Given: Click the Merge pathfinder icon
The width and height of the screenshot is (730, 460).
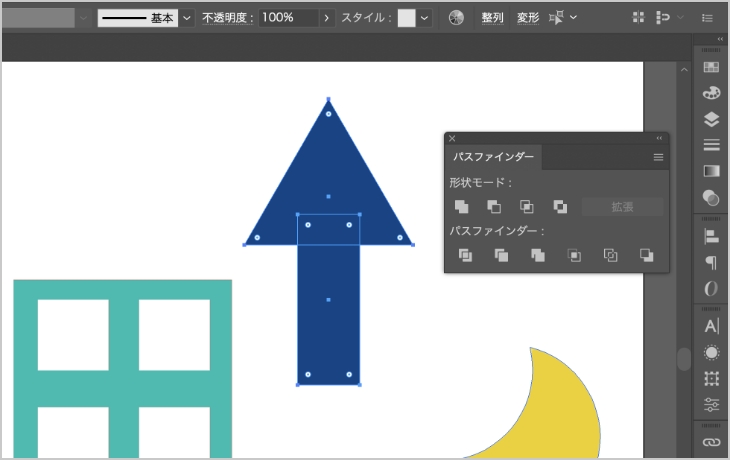Looking at the screenshot, I should click(x=538, y=255).
